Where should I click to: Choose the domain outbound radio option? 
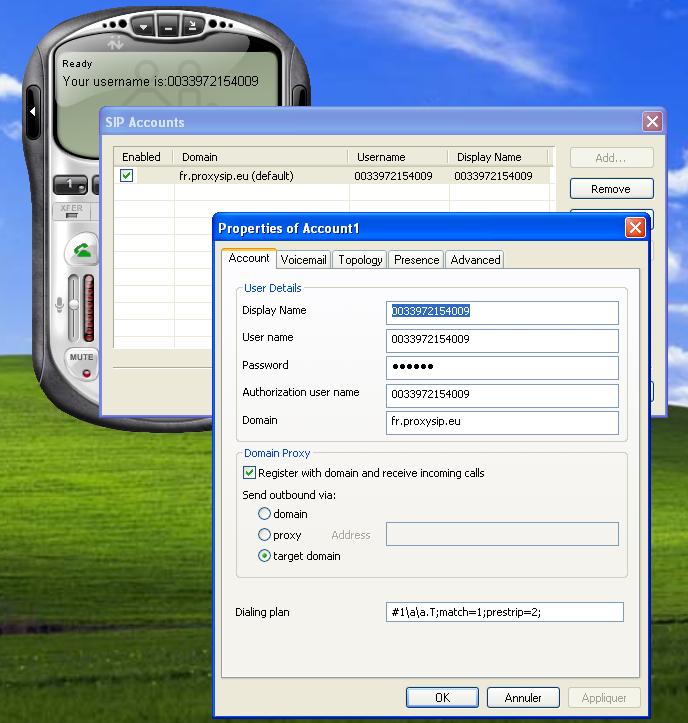(265, 514)
